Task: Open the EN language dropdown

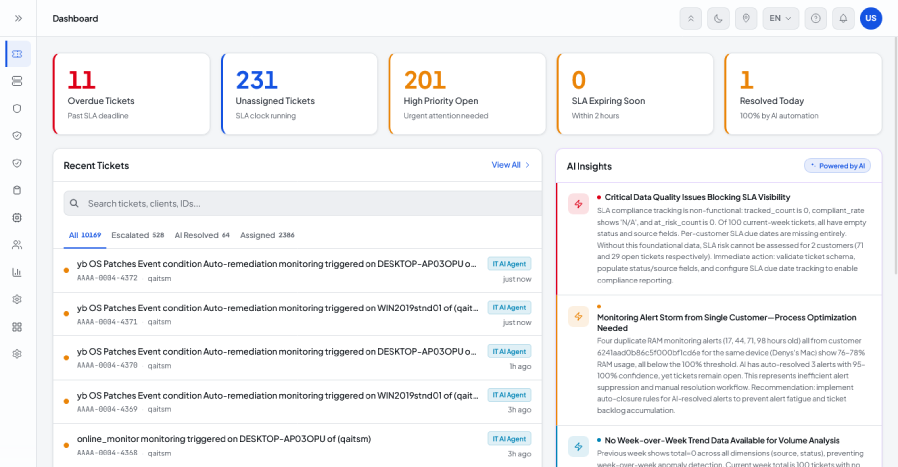Action: (781, 18)
